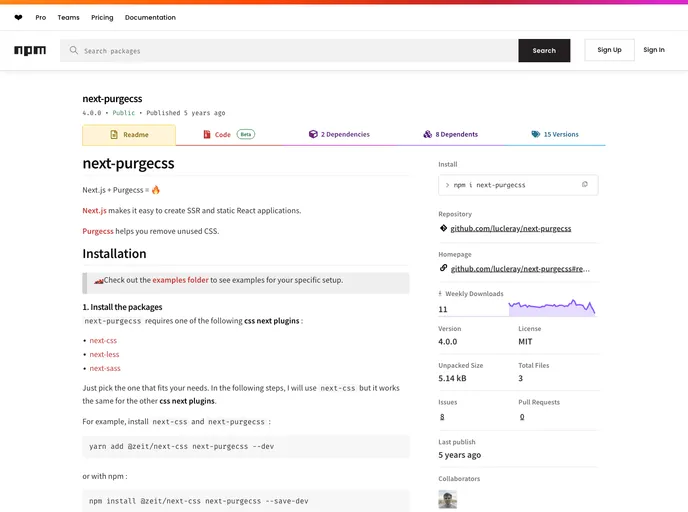Click the Public label under package name
This screenshot has width=688, height=512.
124,113
